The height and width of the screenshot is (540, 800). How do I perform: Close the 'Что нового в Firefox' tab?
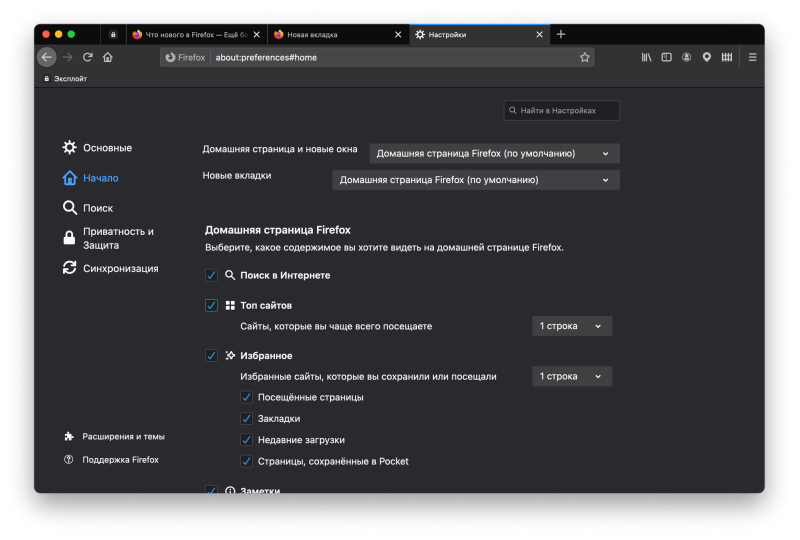tap(257, 35)
